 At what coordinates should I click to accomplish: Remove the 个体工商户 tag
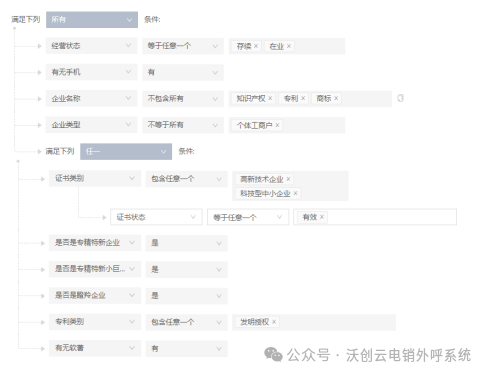point(277,125)
